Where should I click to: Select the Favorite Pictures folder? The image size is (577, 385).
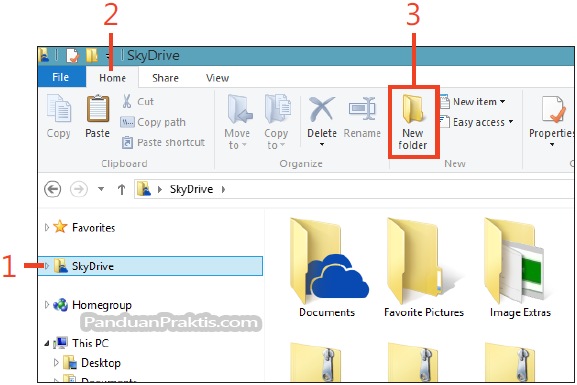click(x=424, y=268)
